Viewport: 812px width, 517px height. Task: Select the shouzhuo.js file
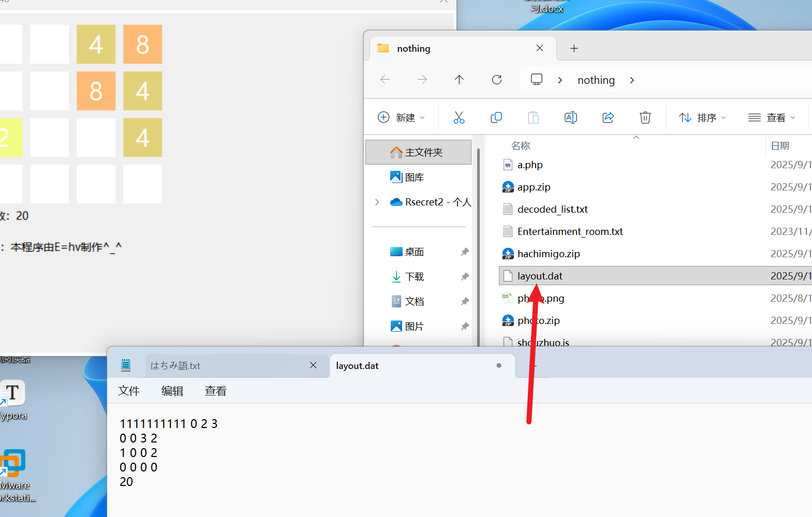pyautogui.click(x=543, y=342)
